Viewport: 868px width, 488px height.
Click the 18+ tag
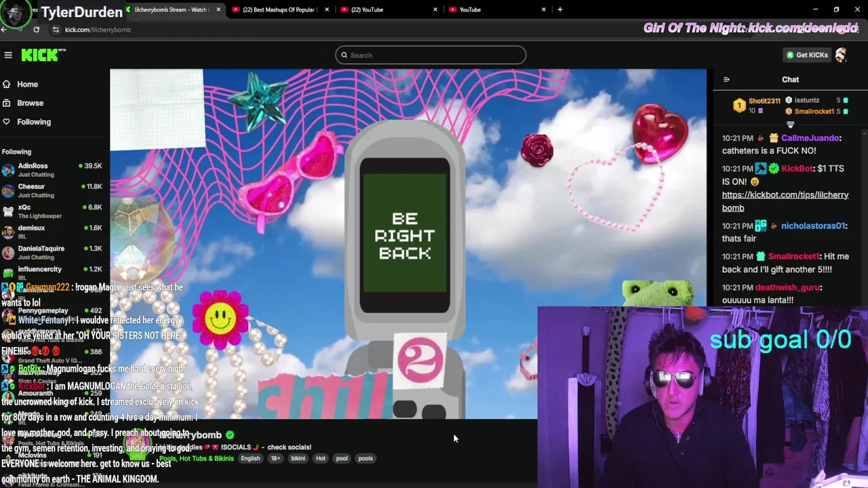(275, 458)
